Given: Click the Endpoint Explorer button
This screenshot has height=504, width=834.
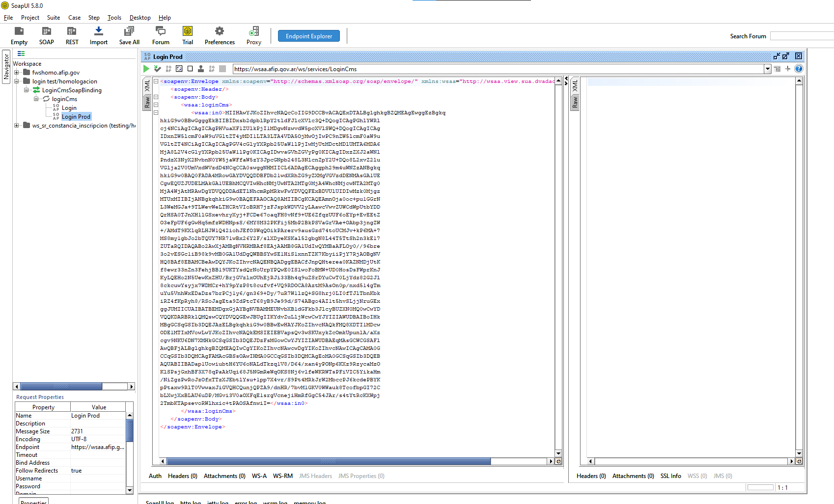Looking at the screenshot, I should [x=309, y=36].
